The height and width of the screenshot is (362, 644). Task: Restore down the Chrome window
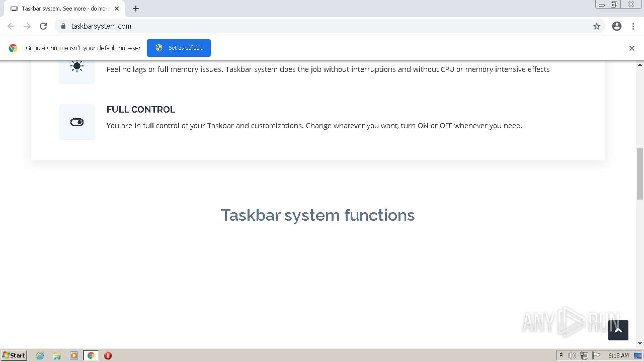click(x=614, y=4)
